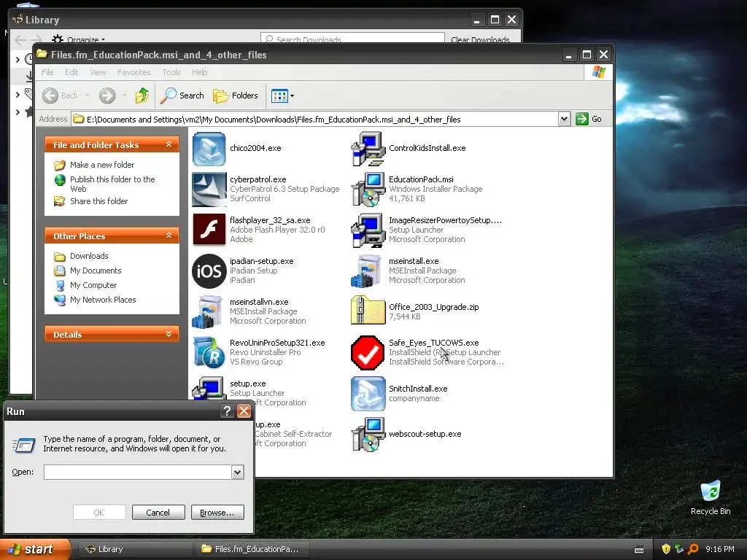Click the Back button in Explorer toolbar

point(61,96)
